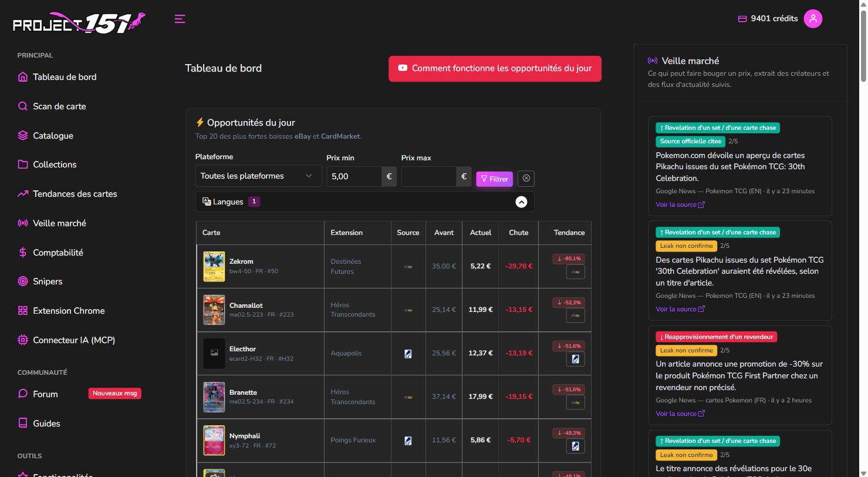
Task: Click the eBay source icon for Chamallot
Action: pos(408,310)
